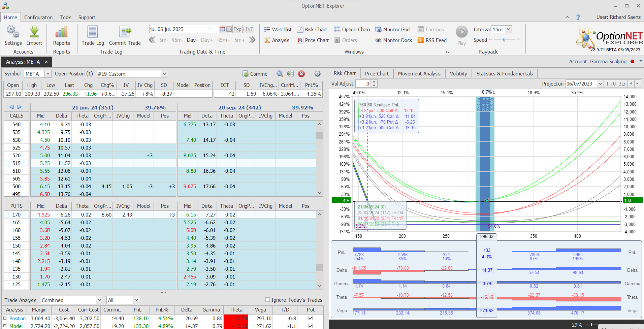Adjust the playback Speed slider
The height and width of the screenshot is (329, 644).
pyautogui.click(x=504, y=40)
